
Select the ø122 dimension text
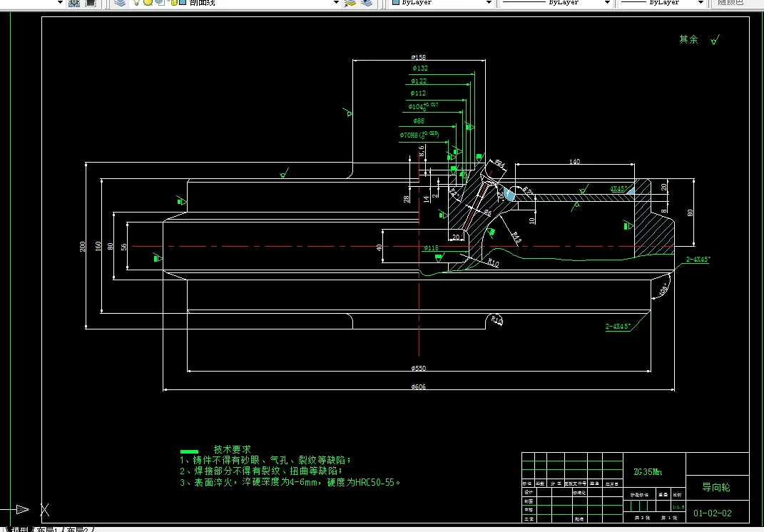[x=419, y=81]
